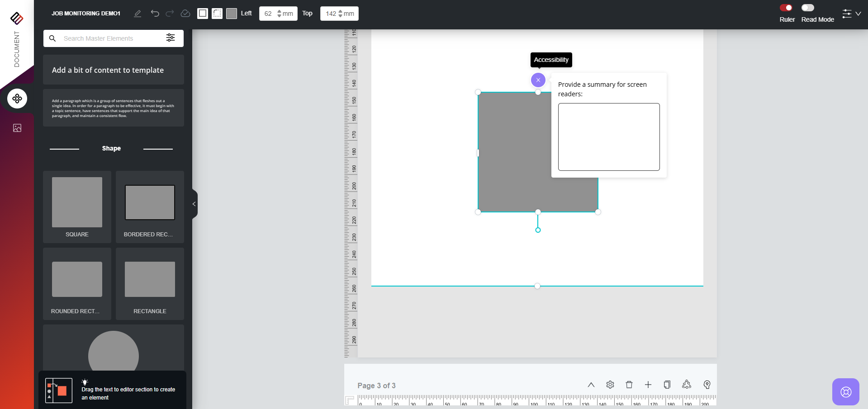Click the pencil icon to rename document
This screenshot has height=409, width=868.
pos(138,14)
